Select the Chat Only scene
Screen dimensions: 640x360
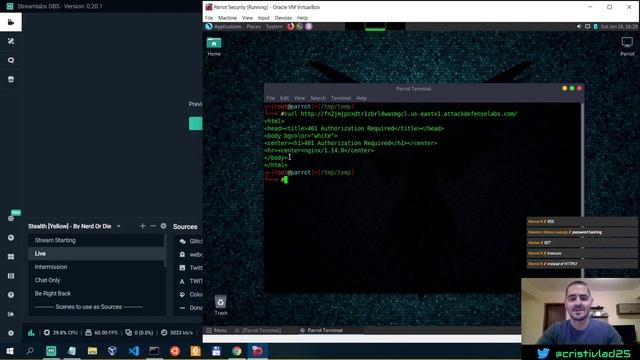point(96,280)
